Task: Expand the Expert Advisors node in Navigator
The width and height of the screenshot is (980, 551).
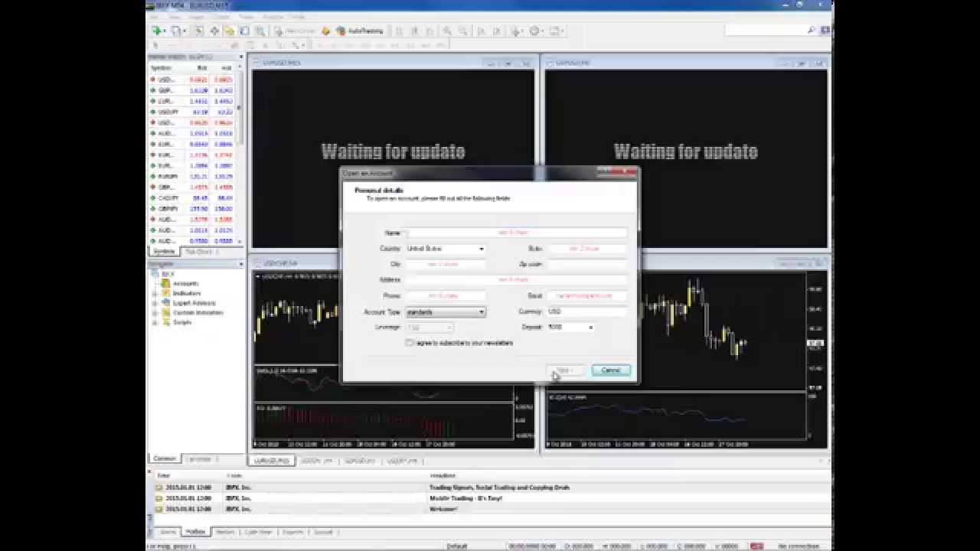Action: point(155,303)
